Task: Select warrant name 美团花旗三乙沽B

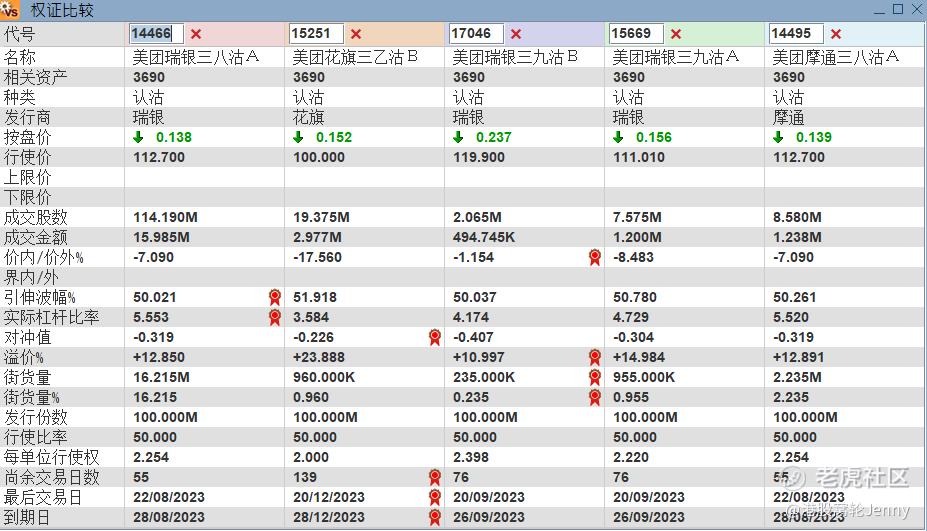Action: pos(355,57)
